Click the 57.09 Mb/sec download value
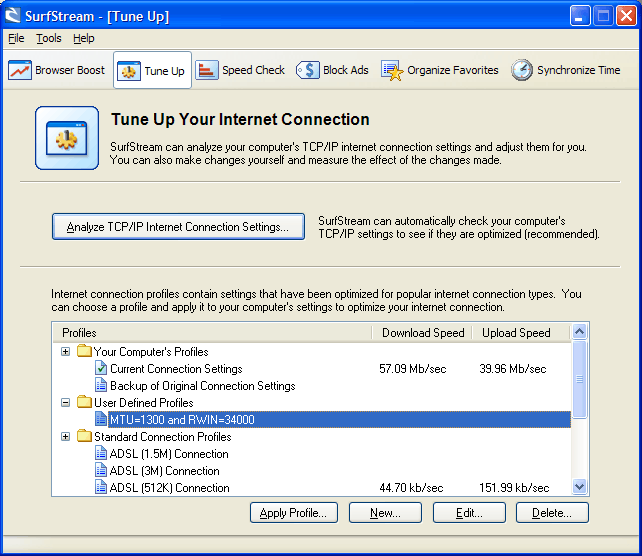The height and width of the screenshot is (556, 642). [412, 368]
